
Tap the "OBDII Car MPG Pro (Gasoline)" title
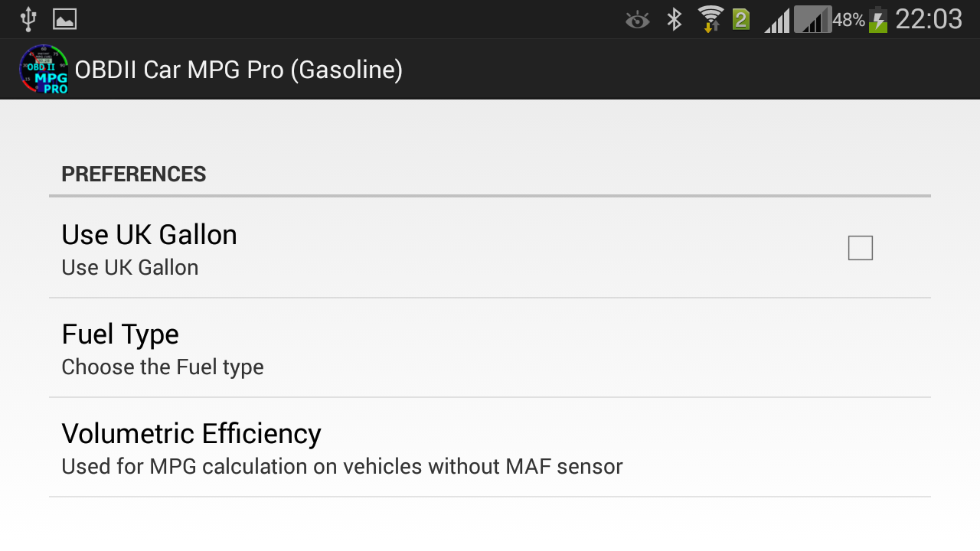pyautogui.click(x=239, y=70)
